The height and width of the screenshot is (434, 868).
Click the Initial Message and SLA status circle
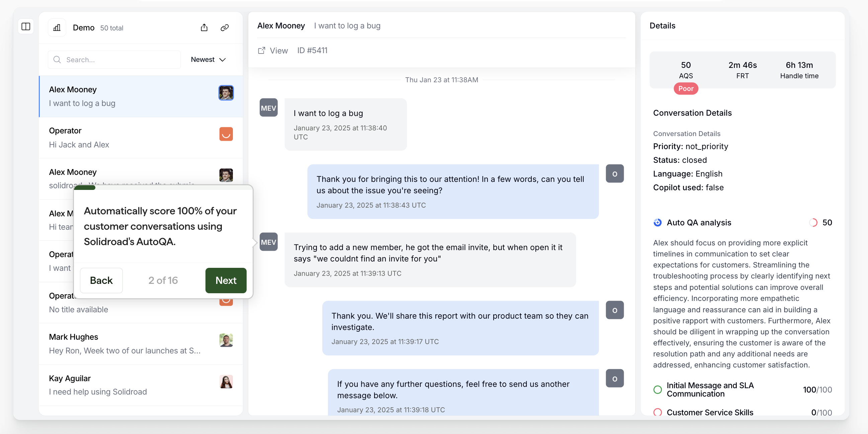point(657,390)
